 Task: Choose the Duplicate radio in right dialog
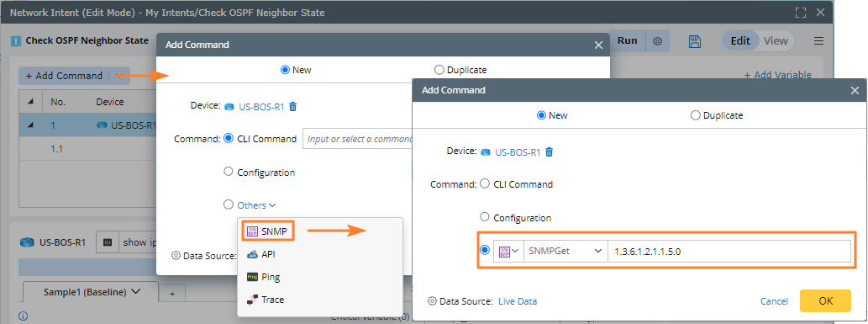click(695, 115)
